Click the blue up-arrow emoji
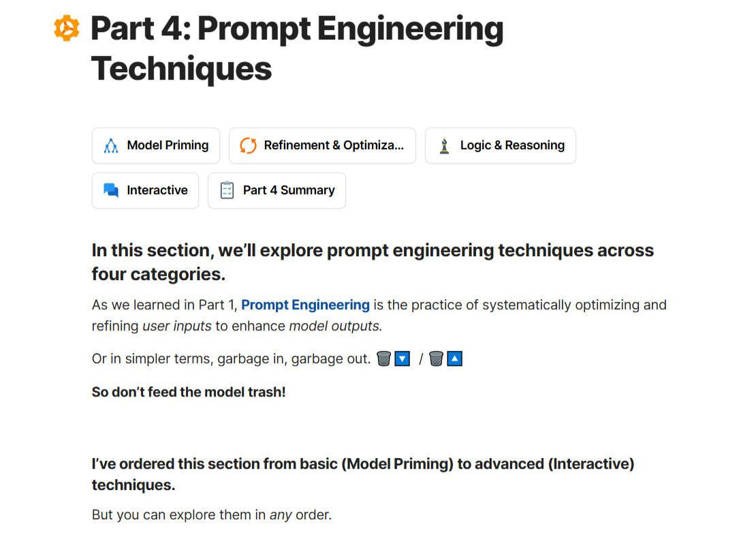756x537 pixels. tap(455, 358)
